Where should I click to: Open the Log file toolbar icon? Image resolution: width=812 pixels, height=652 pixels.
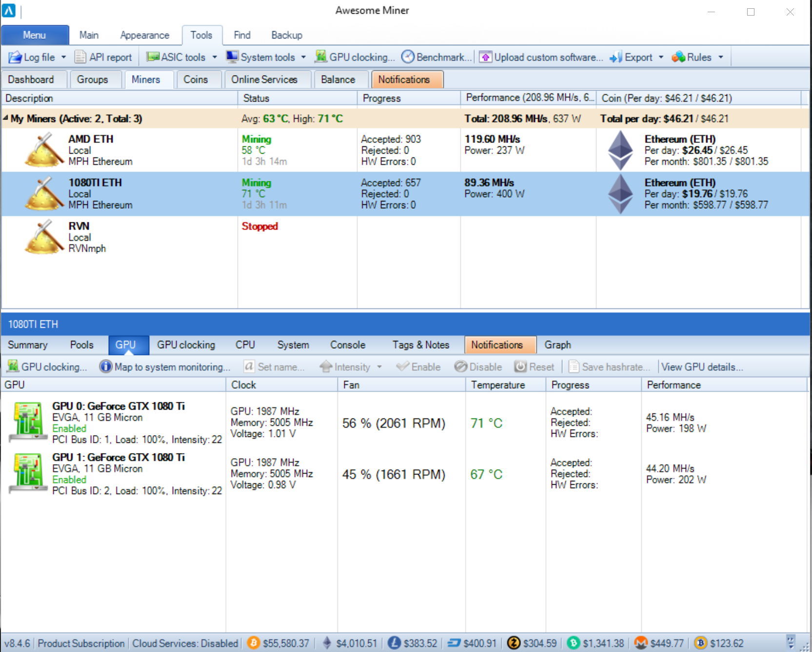(15, 57)
